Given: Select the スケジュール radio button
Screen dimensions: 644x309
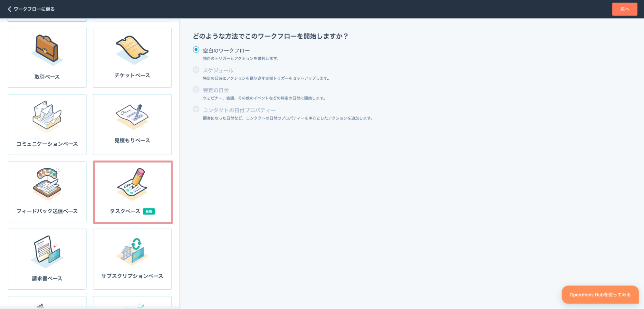Looking at the screenshot, I should point(196,70).
